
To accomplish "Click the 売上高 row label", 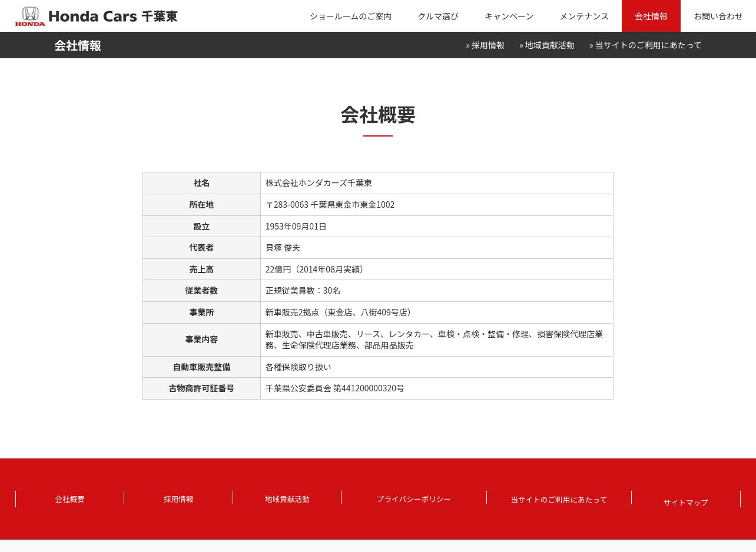I will (x=201, y=270).
